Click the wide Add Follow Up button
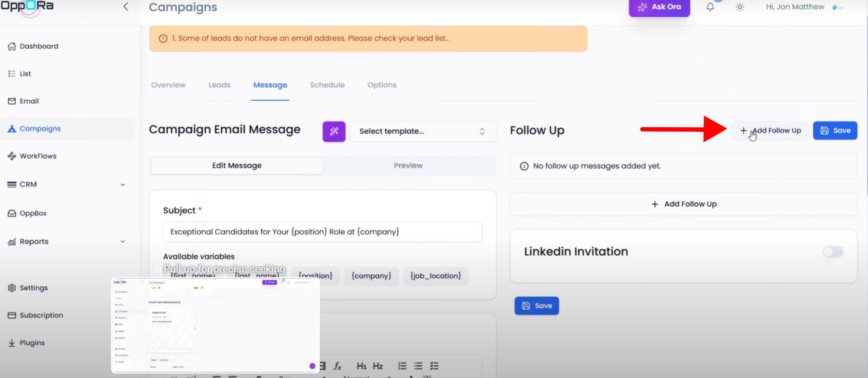This screenshot has width=868, height=378. coord(684,204)
